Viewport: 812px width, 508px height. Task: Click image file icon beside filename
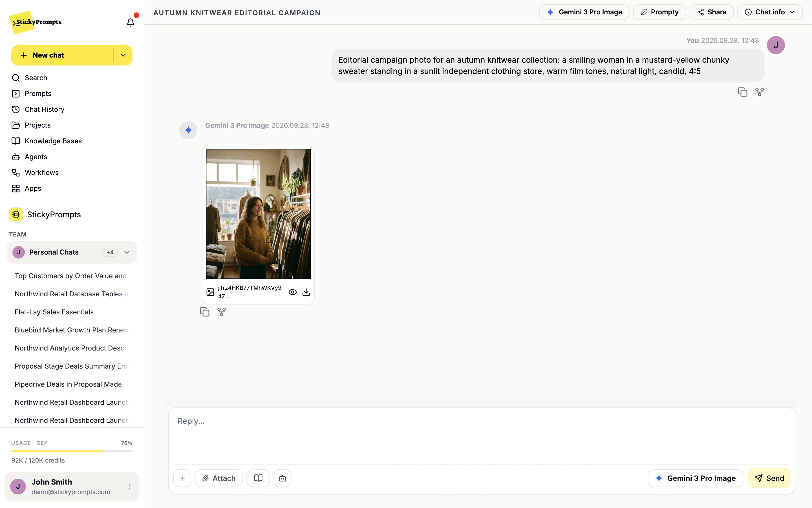click(x=210, y=292)
